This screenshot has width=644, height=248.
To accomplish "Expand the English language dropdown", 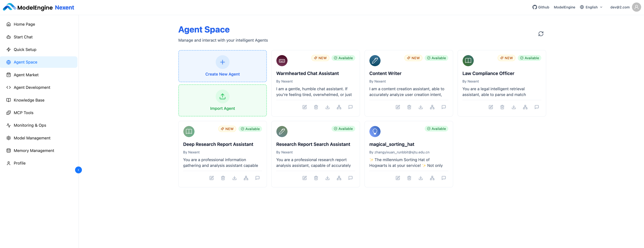I will click(592, 7).
